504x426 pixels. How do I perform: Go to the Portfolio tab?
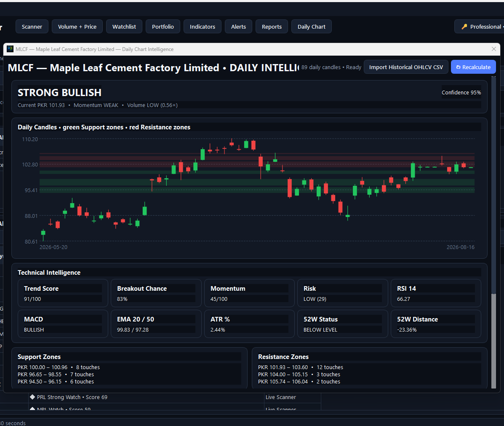click(x=163, y=27)
